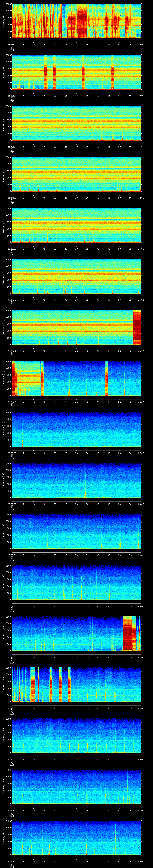This screenshot has width=153, height=868.
Task: Click the dark red burst ending the 23:34:00 panel
Action: pos(137,327)
